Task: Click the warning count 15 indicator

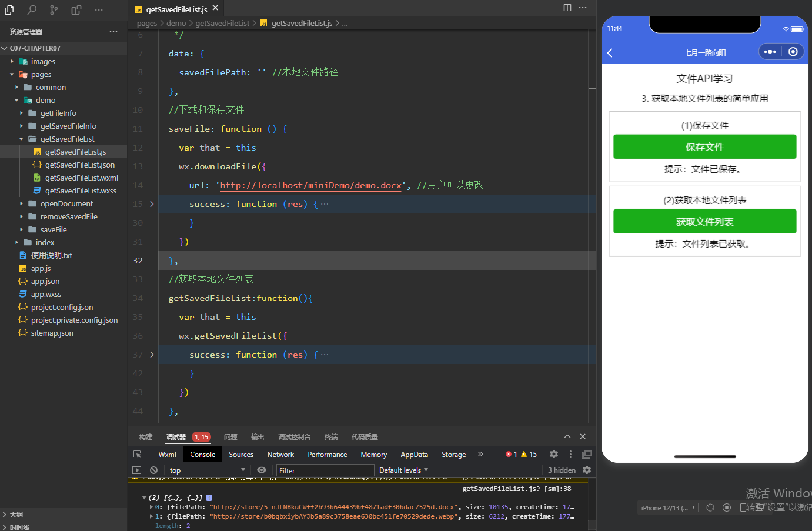Action: pyautogui.click(x=529, y=454)
